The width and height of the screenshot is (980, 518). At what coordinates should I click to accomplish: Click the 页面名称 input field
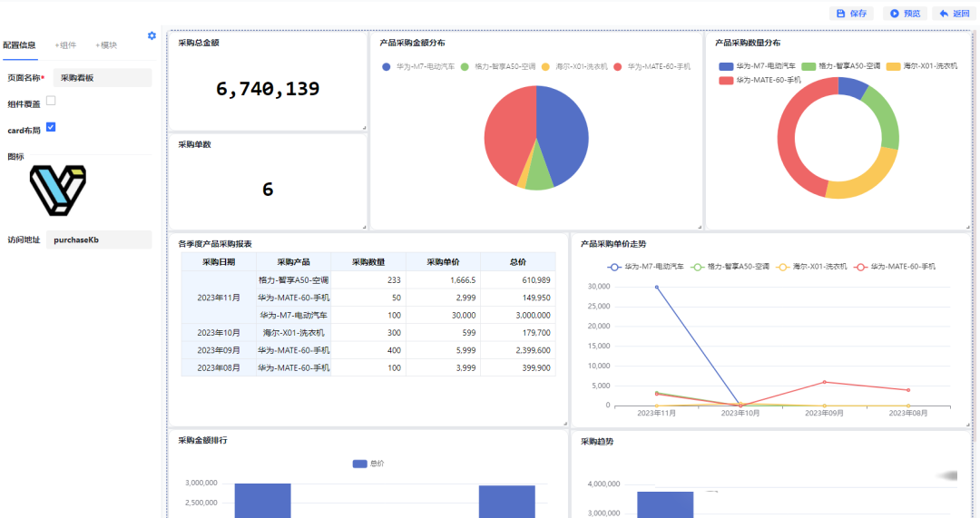(x=102, y=78)
